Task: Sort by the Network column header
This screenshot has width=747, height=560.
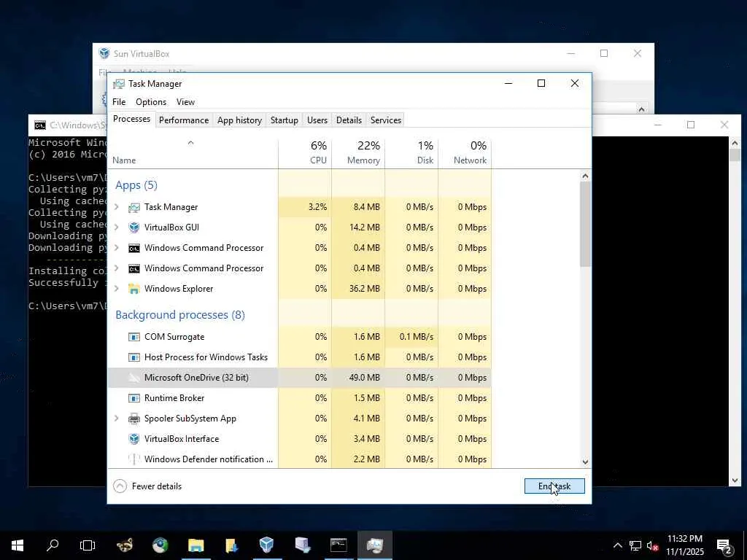Action: [x=465, y=152]
